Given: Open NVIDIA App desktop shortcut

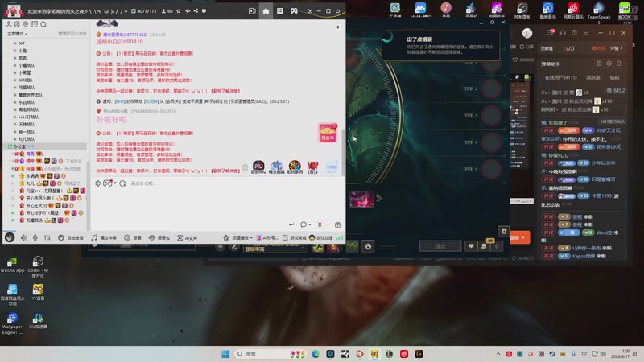Looking at the screenshot, I should 12,265.
